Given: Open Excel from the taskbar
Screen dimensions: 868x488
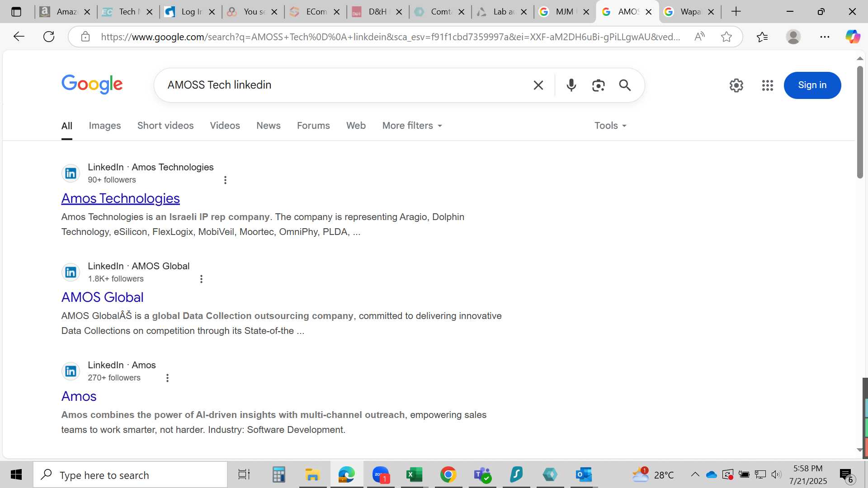Looking at the screenshot, I should [x=414, y=474].
